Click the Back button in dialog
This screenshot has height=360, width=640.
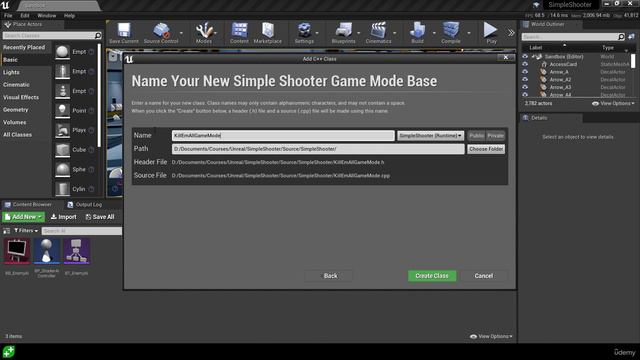(330, 276)
